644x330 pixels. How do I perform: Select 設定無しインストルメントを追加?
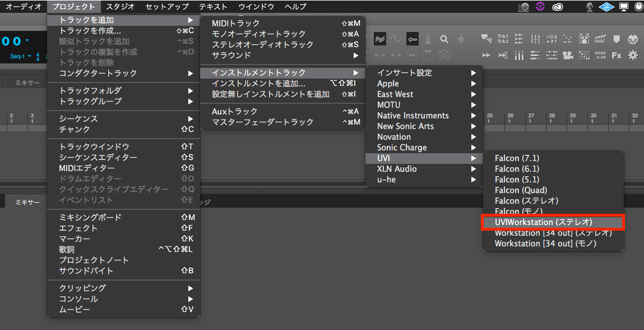(282, 94)
